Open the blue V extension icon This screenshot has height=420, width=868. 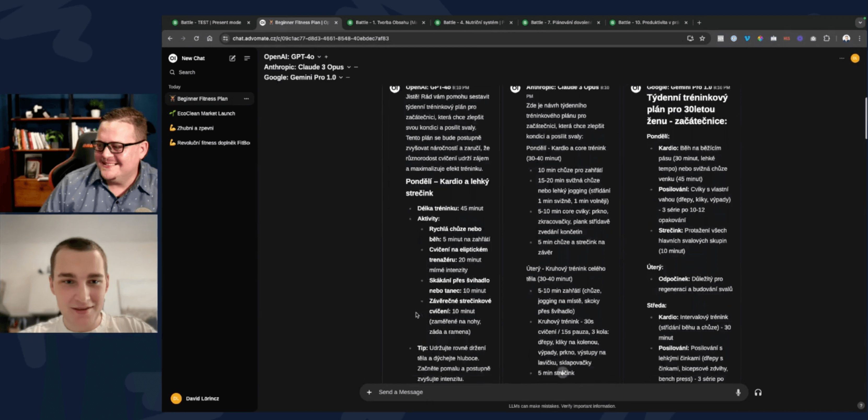click(747, 38)
